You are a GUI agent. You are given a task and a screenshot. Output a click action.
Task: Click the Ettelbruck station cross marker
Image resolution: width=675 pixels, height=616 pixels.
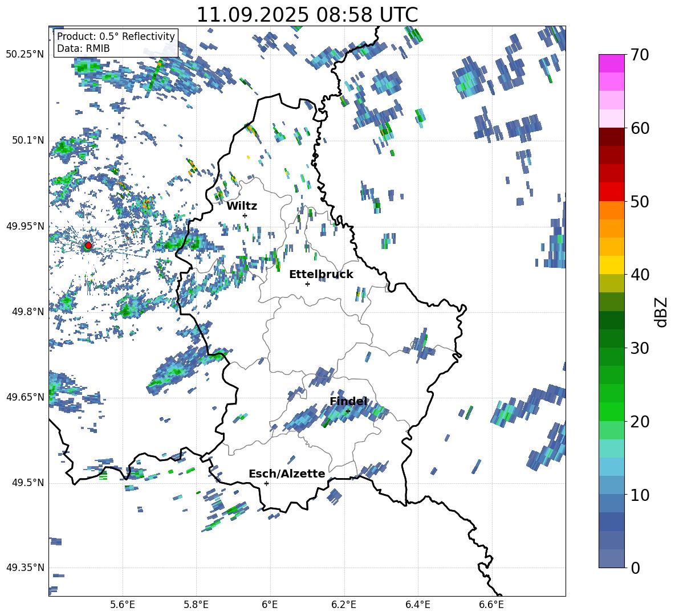tap(307, 284)
